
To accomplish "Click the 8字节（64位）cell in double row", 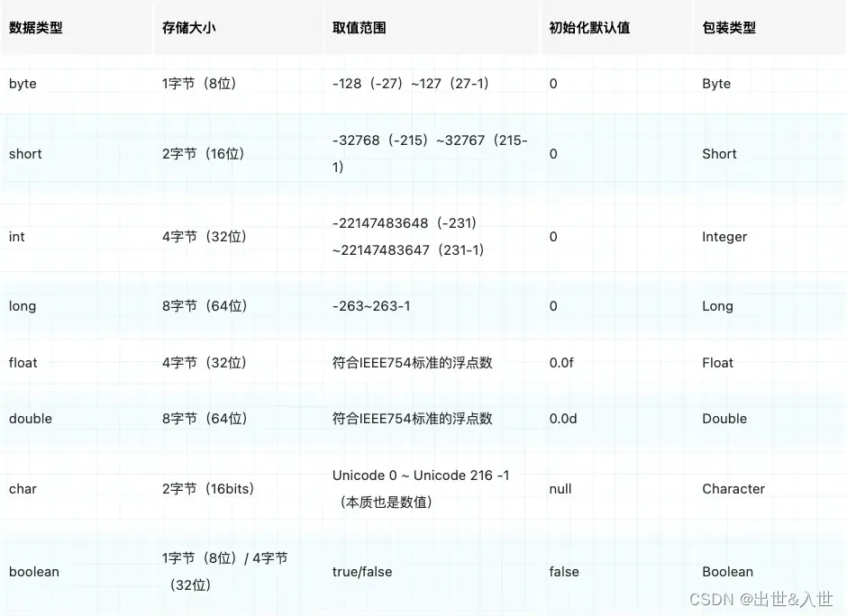I will pos(205,419).
